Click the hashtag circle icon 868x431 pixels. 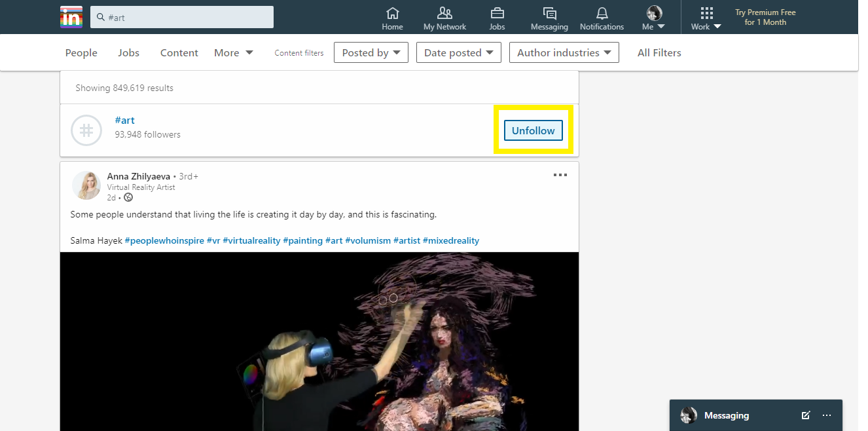pyautogui.click(x=86, y=130)
